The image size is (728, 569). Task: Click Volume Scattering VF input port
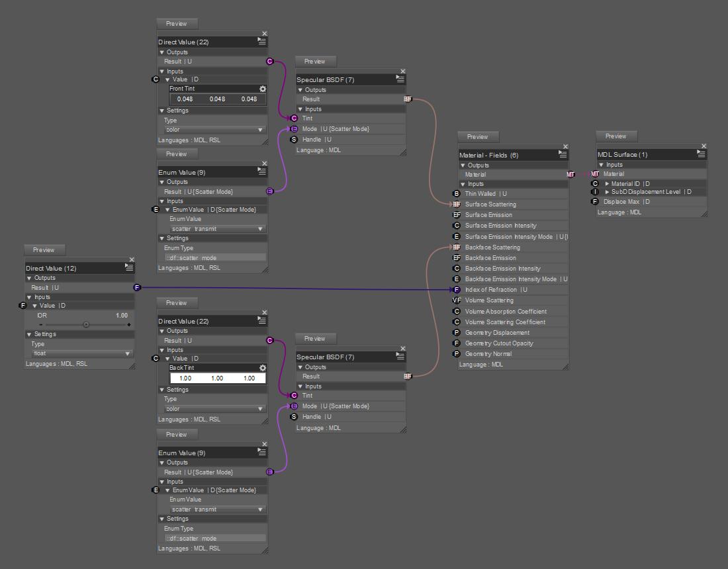point(457,300)
